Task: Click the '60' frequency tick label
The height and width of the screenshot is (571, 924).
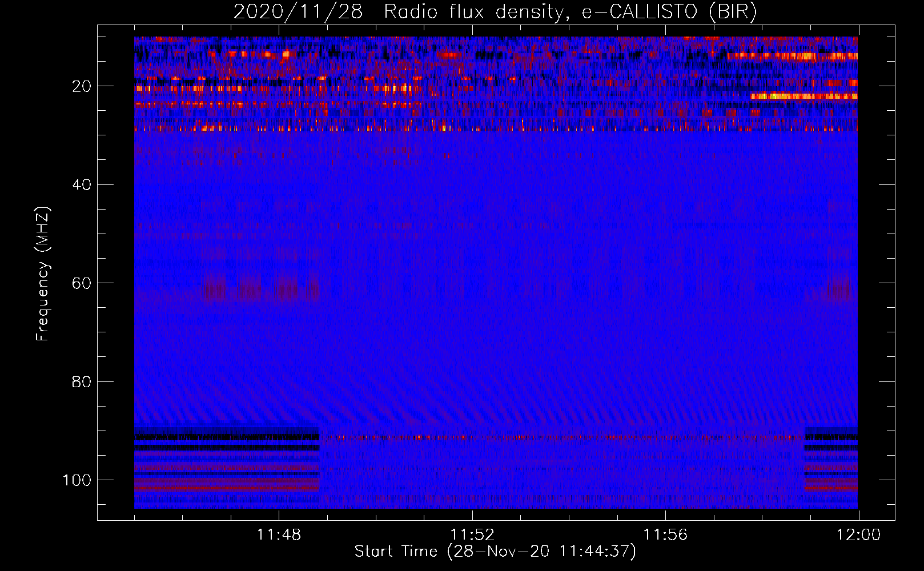Action: pos(82,284)
